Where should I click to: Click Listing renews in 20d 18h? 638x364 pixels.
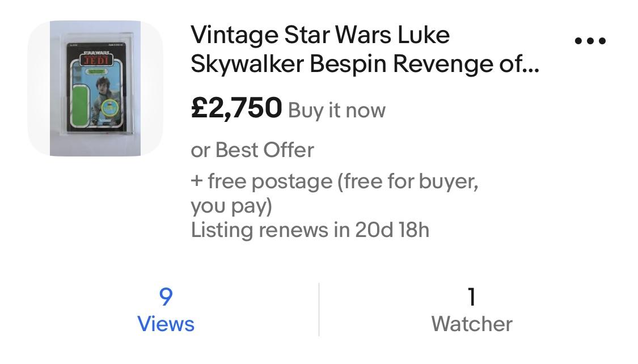[x=310, y=230]
